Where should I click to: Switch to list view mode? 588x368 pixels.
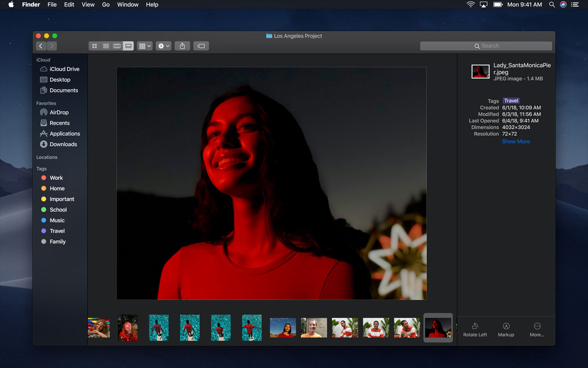[x=106, y=46]
